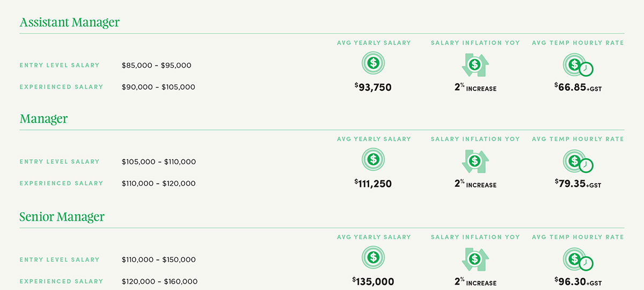Click the $111,250 average yearly salary figure

coord(374,184)
